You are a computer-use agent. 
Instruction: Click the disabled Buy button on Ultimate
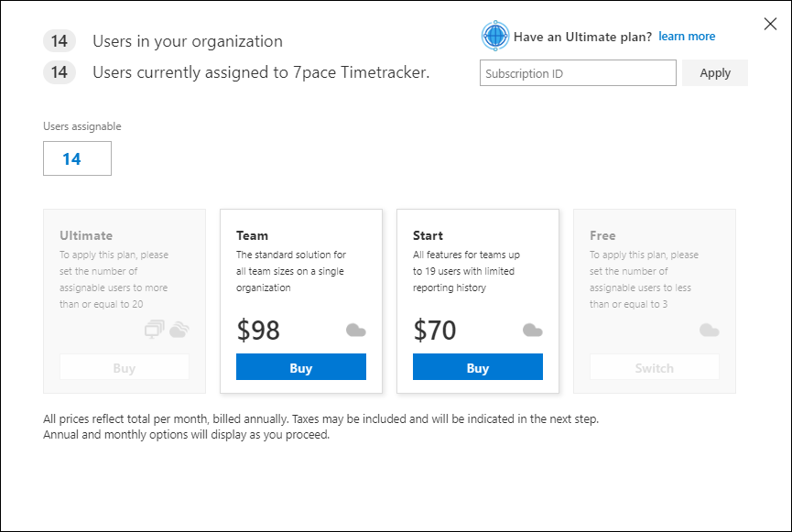click(125, 367)
